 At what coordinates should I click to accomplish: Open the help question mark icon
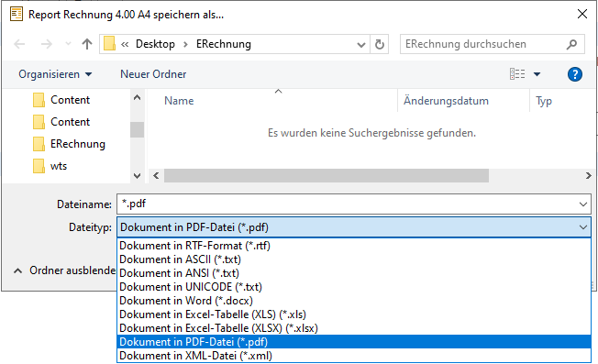pyautogui.click(x=574, y=74)
